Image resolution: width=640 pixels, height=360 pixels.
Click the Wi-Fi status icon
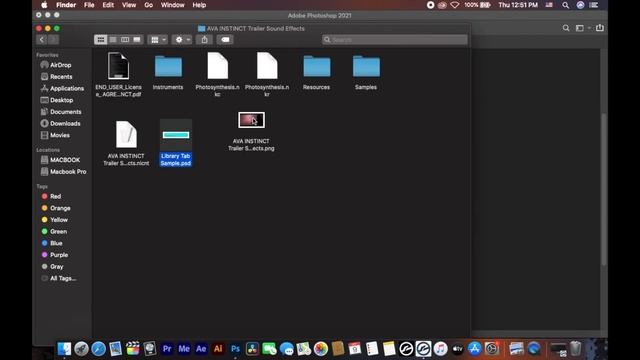(455, 5)
